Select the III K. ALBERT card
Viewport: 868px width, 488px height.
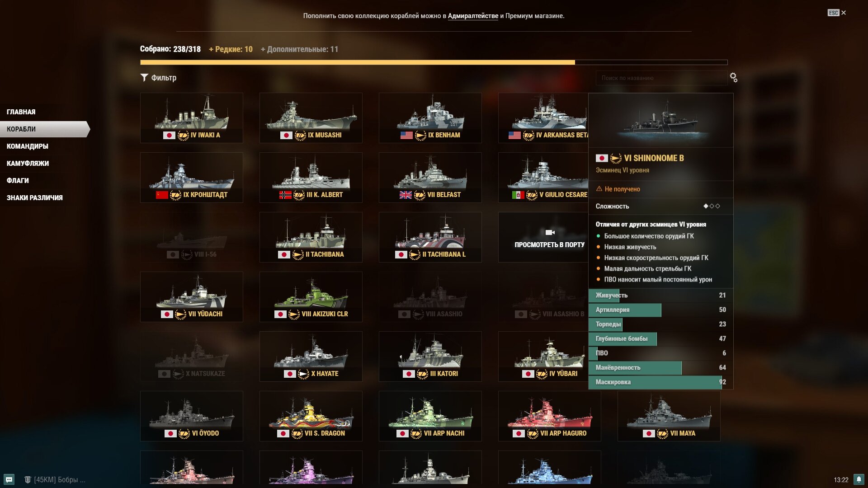click(311, 178)
